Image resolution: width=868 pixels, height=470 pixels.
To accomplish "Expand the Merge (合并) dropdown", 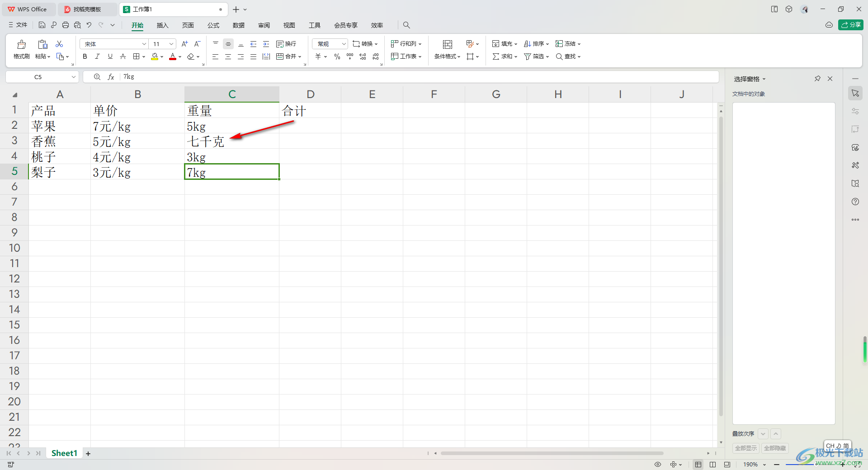I will tap(299, 57).
